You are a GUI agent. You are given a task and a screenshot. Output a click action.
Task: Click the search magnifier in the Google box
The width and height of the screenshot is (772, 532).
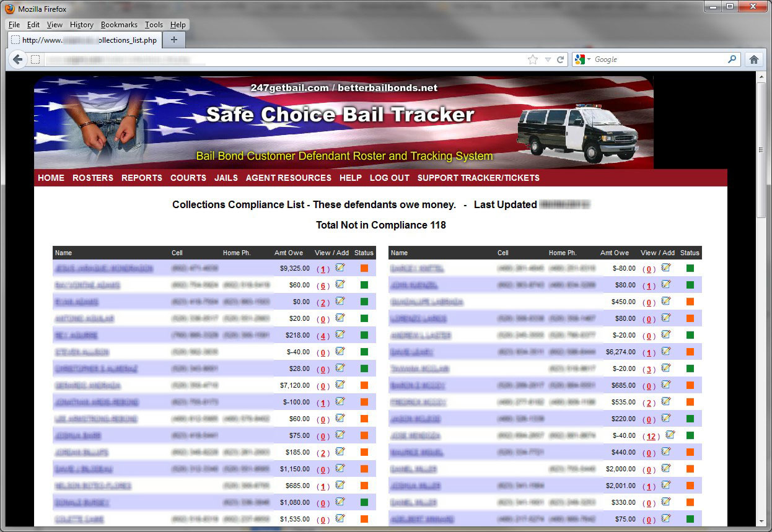click(x=732, y=59)
